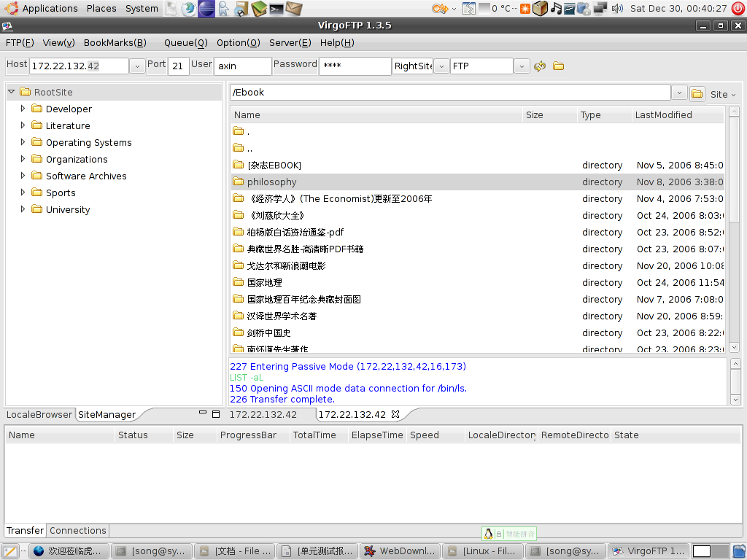This screenshot has width=747, height=560.
Task: Expand the Operating Systems tree node
Action: tap(23, 142)
